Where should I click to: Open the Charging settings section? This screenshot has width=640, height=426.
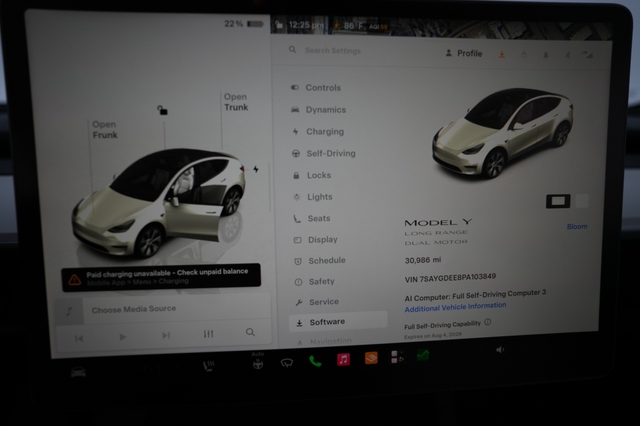pos(318,132)
